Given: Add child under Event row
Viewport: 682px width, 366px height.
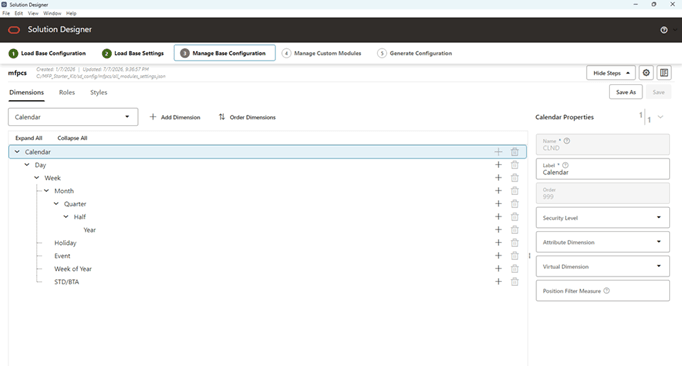Looking at the screenshot, I should [498, 255].
